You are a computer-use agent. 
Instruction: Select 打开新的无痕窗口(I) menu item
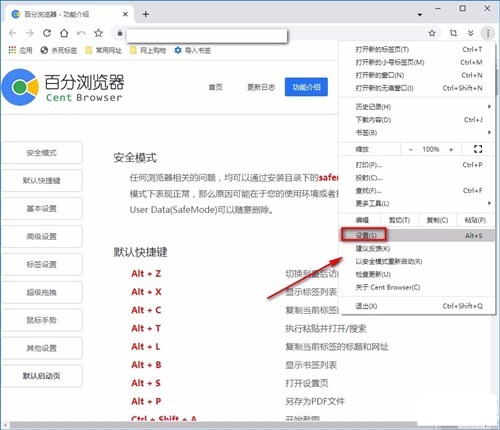point(417,88)
